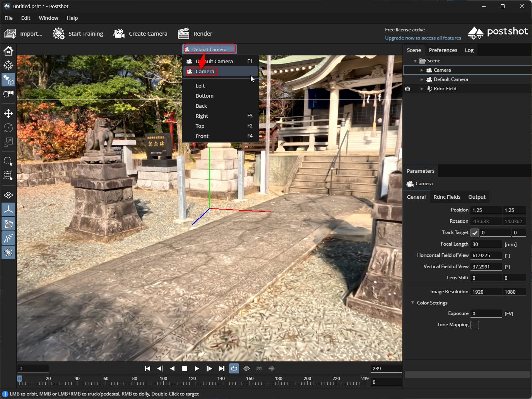
Task: Click the Focal Length input field
Action: pyautogui.click(x=486, y=244)
